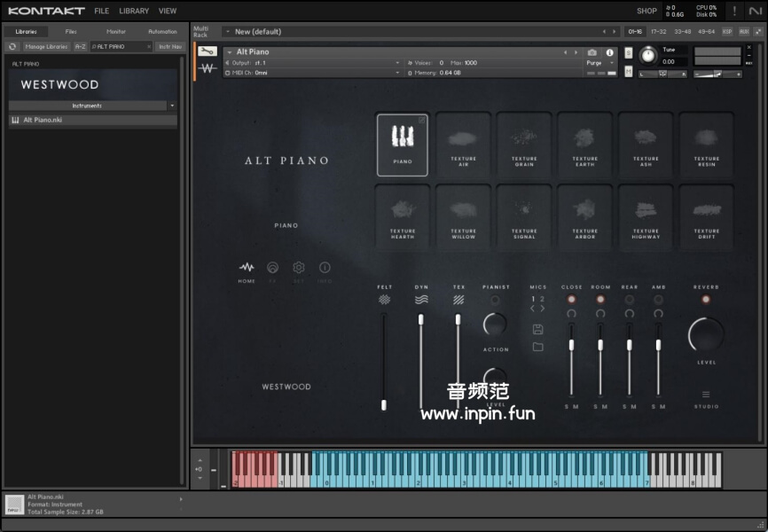The height and width of the screenshot is (532, 768).
Task: Select the Texture Air sound tile
Action: click(463, 144)
